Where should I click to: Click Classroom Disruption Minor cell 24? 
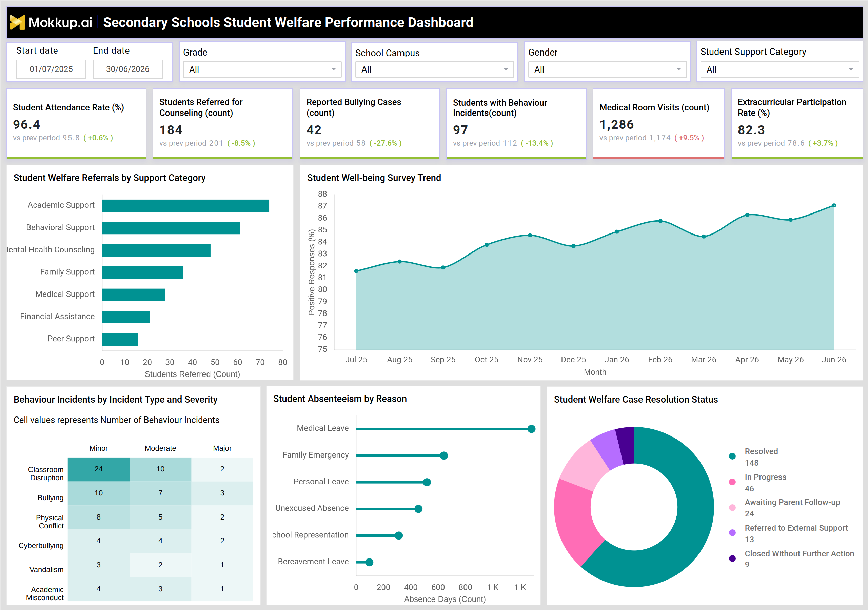point(99,469)
